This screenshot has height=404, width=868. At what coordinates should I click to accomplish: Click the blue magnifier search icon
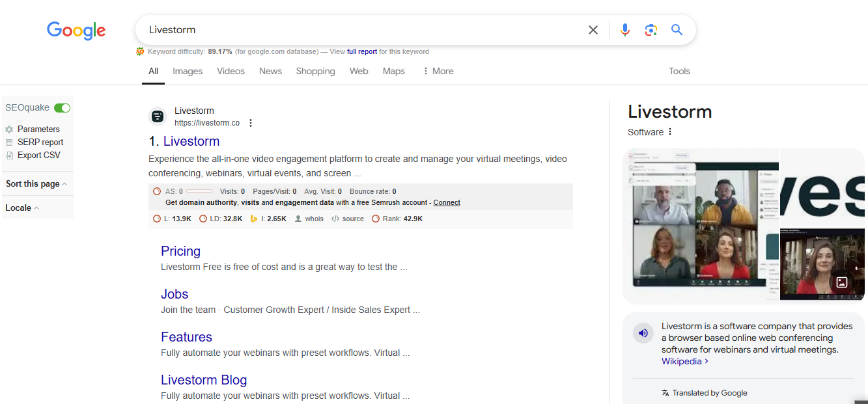click(x=677, y=30)
